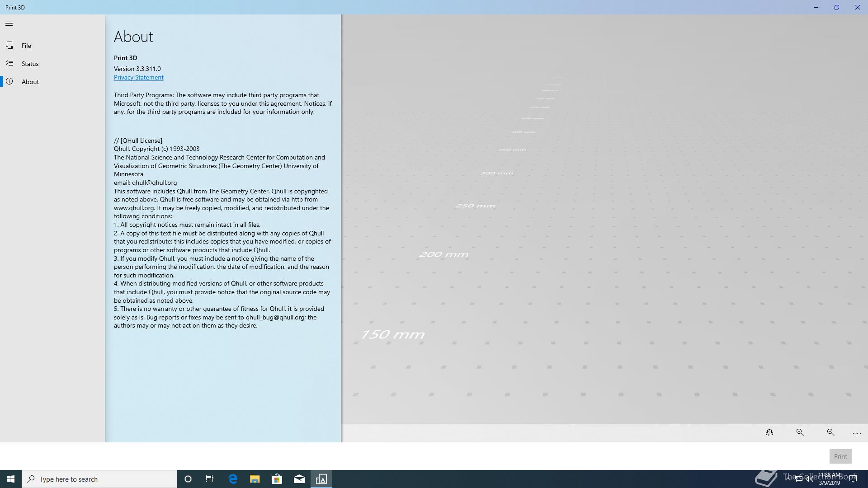Open the Action Center notifications

tap(853, 479)
